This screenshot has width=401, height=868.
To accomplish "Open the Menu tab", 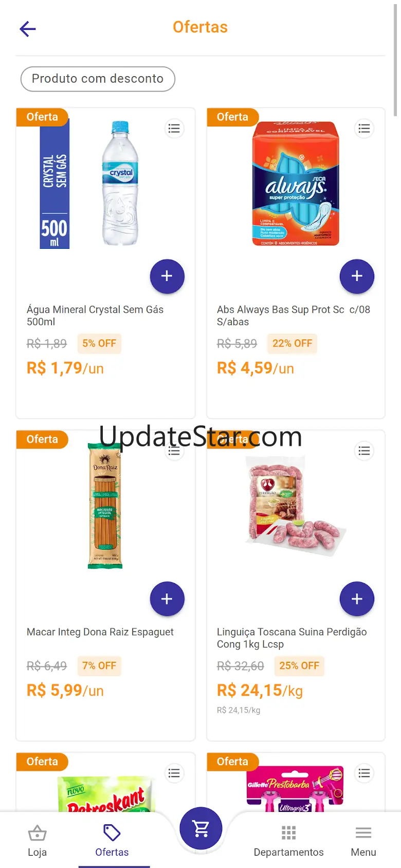I will point(363,840).
